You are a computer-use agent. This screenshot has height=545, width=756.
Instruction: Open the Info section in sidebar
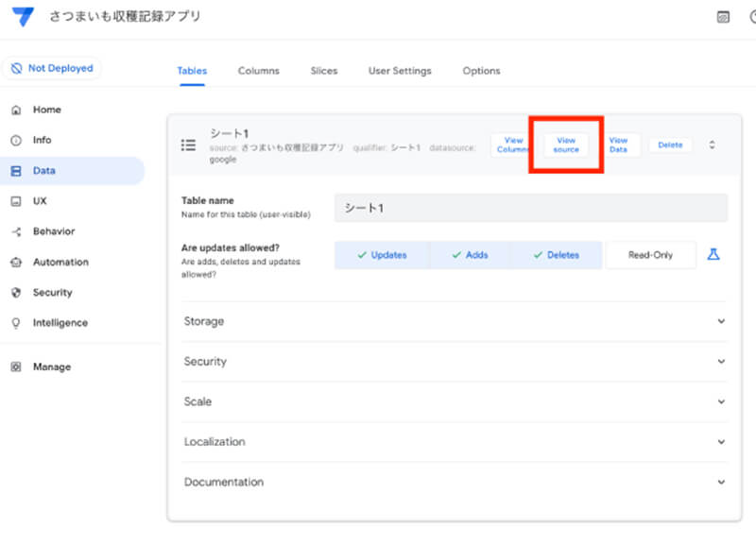click(42, 140)
